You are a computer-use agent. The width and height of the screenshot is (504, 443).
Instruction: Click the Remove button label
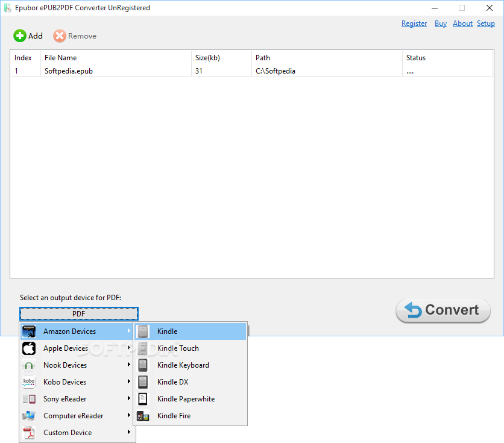tap(82, 36)
